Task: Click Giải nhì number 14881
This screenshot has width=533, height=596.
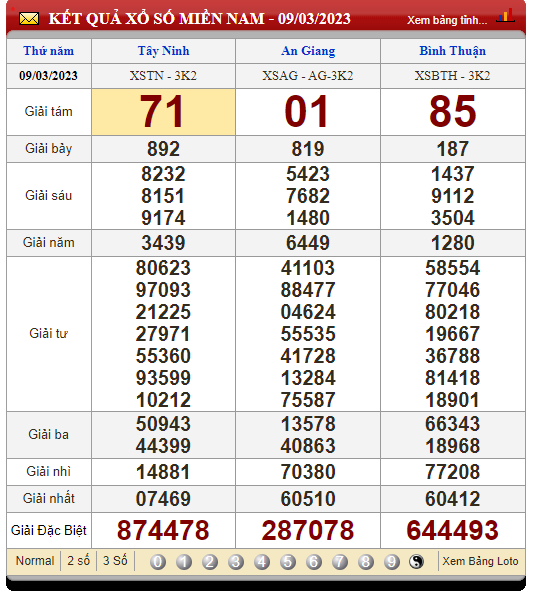Action: click(163, 472)
